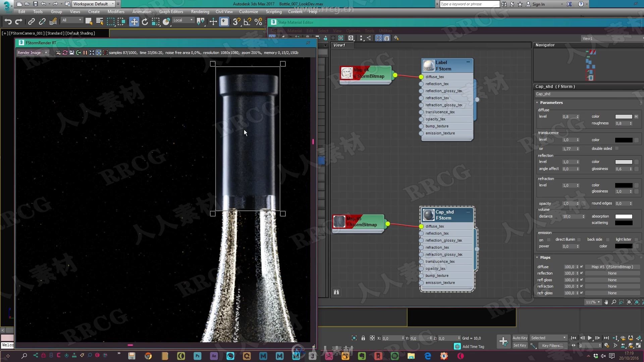The width and height of the screenshot is (644, 362).
Task: Uncheck the diffuse map enable checkbox
Action: point(582,267)
